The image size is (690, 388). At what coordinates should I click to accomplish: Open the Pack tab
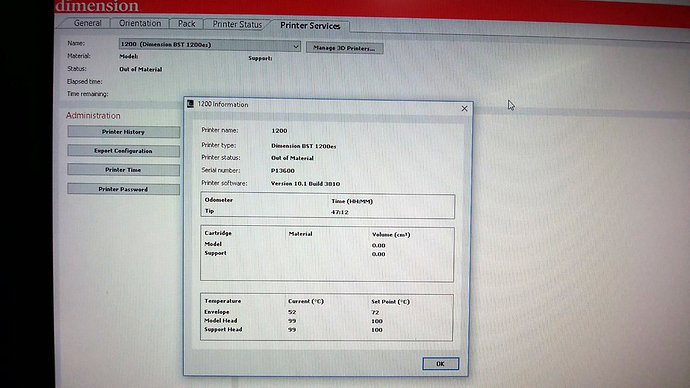click(x=187, y=24)
